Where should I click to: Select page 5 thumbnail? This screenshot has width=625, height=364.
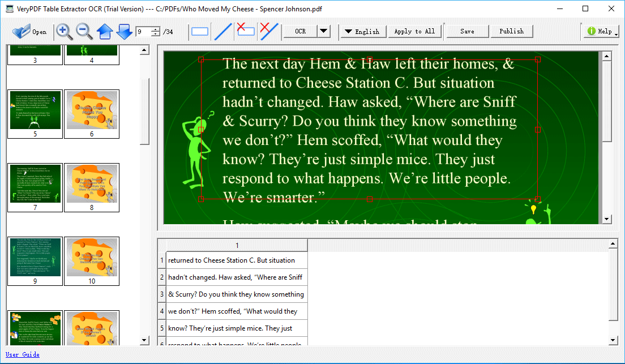[x=35, y=114]
